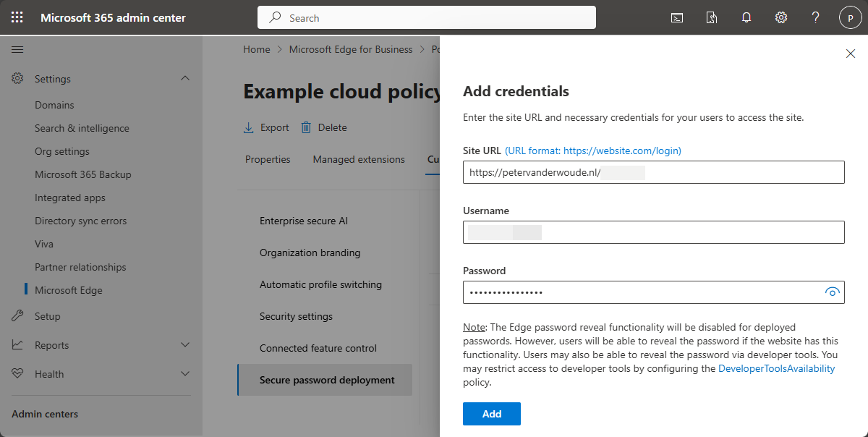The image size is (868, 437).
Task: Close the Add credentials panel
Action: pyautogui.click(x=851, y=54)
